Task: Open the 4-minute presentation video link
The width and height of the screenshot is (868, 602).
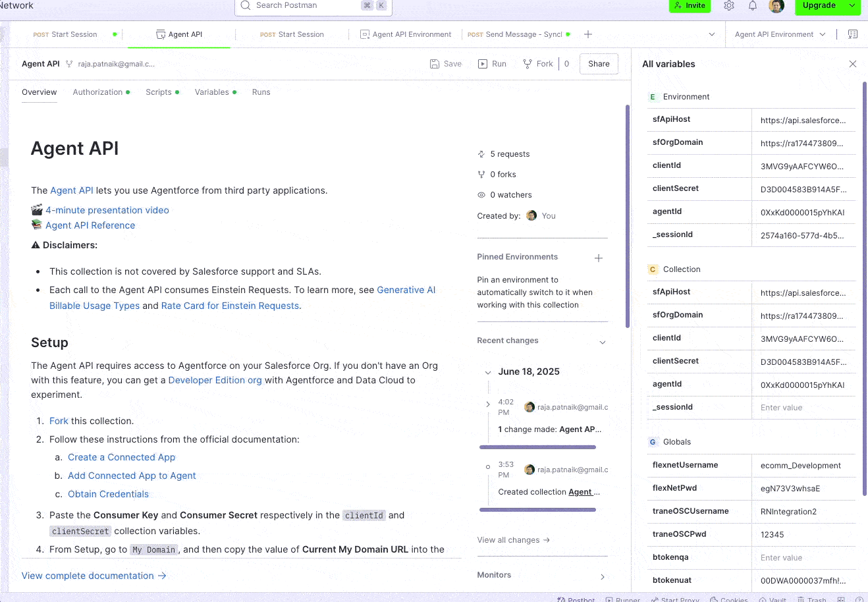Action: tap(107, 210)
